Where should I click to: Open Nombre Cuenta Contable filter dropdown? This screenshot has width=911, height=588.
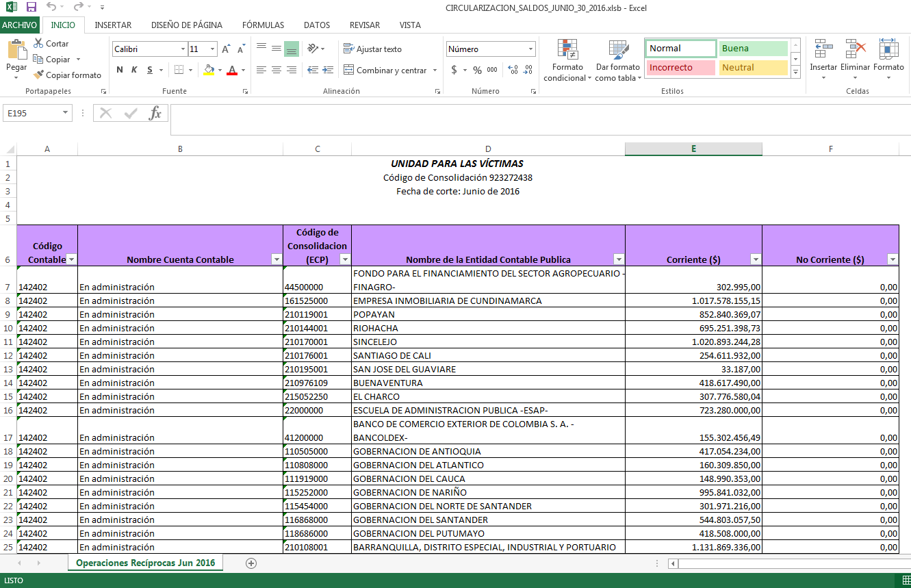[277, 259]
